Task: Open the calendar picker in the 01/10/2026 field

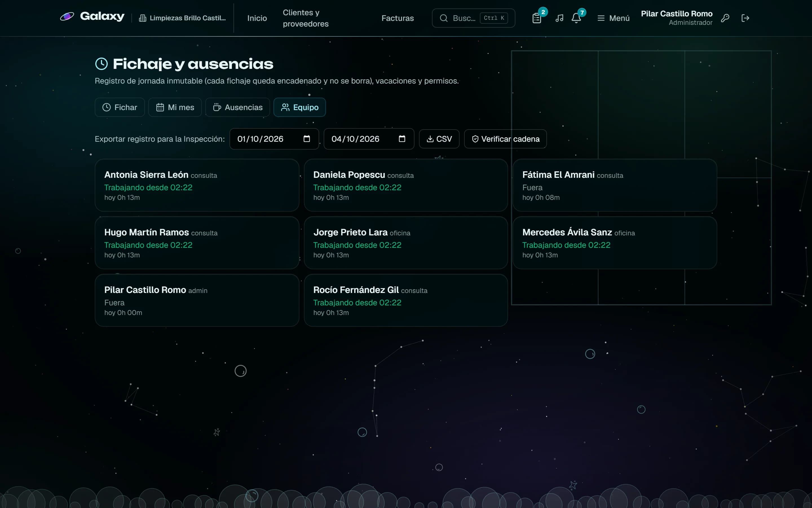Action: tap(307, 139)
